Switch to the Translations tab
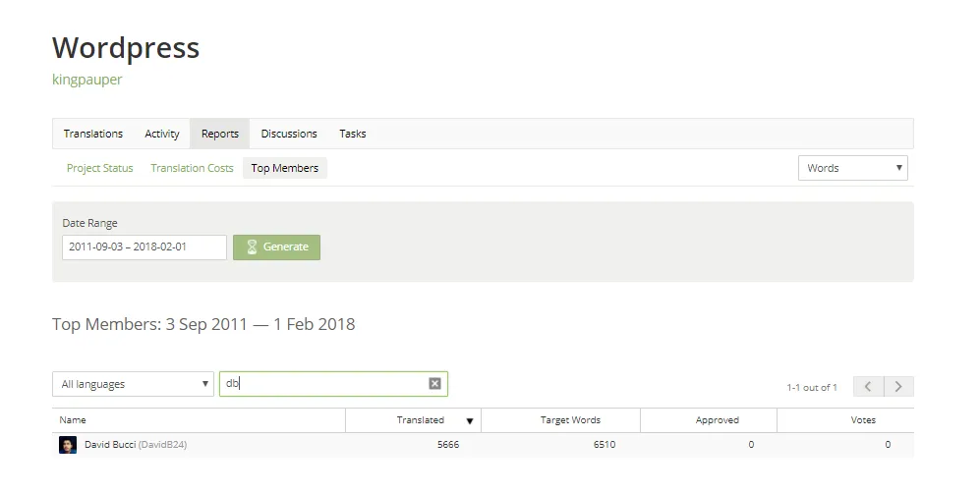The width and height of the screenshot is (980, 493). point(93,134)
